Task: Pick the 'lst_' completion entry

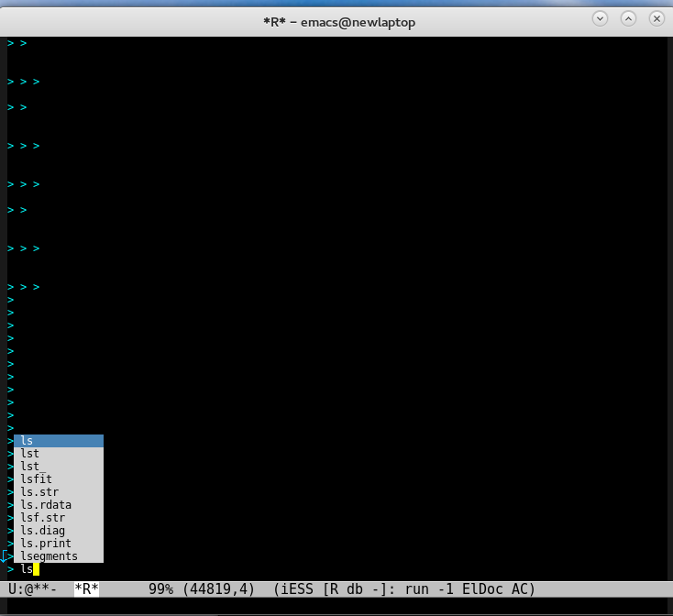Action: [x=59, y=467]
